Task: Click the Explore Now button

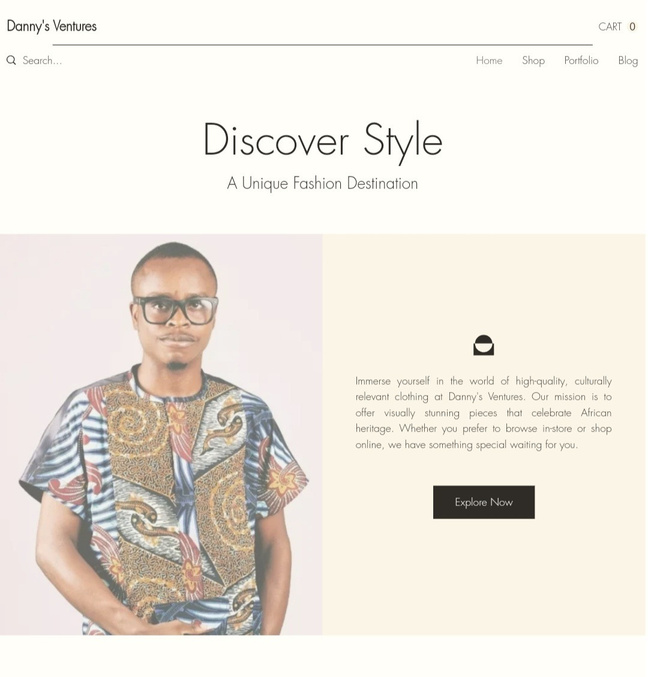Action: 484,502
